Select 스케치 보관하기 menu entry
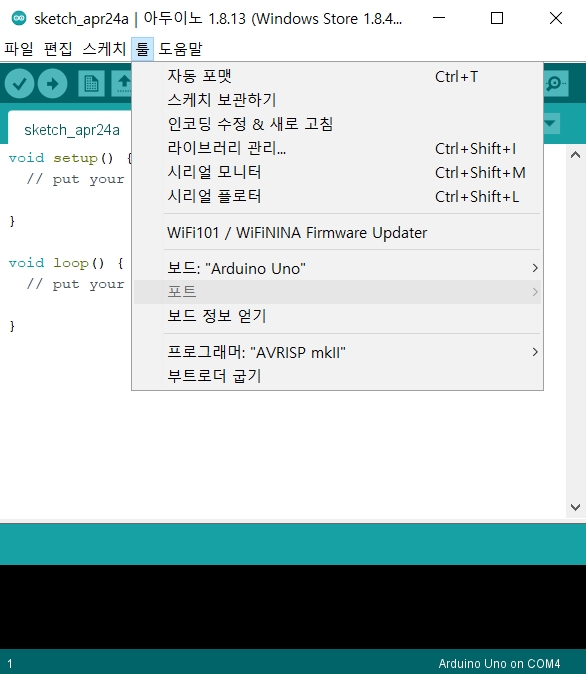586x674 pixels. tap(337, 100)
